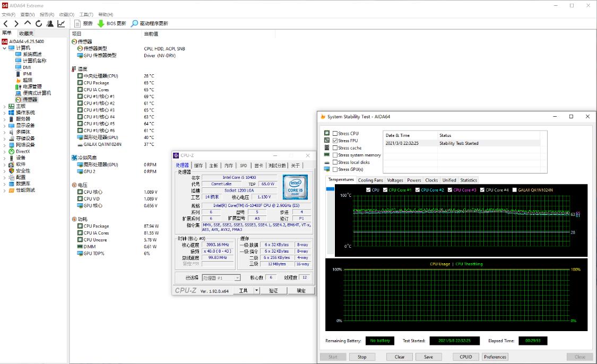Open 驱动程序更新 via its magnifier icon
The width and height of the screenshot is (597, 364).
pos(136,23)
